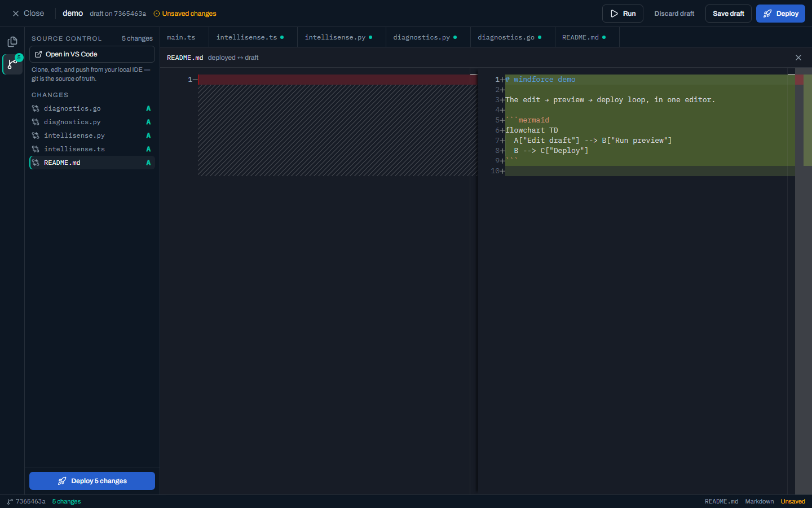Click the unsaved dot on the diagnostics.go tab
The image size is (812, 508).
(x=540, y=37)
